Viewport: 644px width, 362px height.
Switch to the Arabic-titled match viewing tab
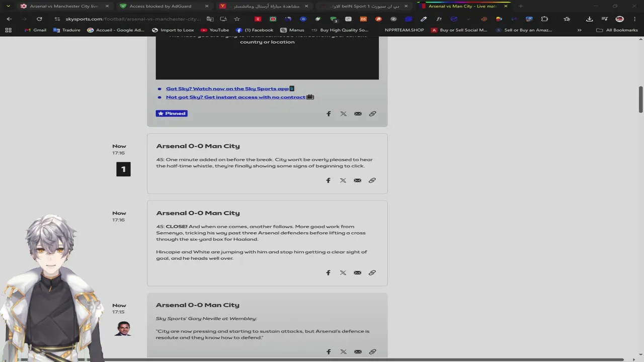click(x=264, y=6)
